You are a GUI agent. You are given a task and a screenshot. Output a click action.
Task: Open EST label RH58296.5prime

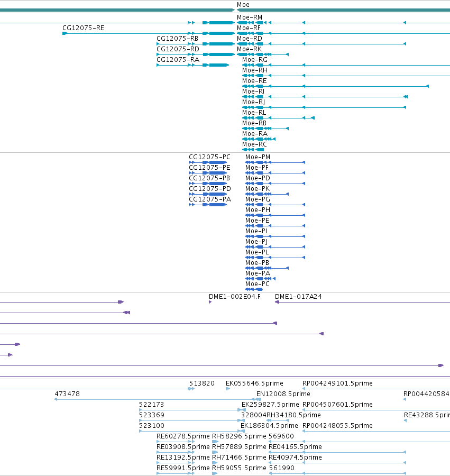[239, 436]
